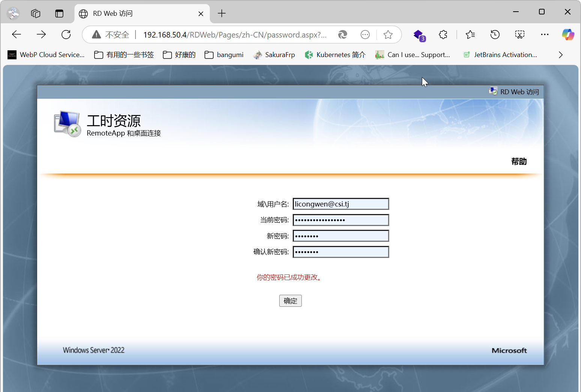Open the Favorites list icon
Viewport: 581px width, 392px height.
click(x=470, y=35)
